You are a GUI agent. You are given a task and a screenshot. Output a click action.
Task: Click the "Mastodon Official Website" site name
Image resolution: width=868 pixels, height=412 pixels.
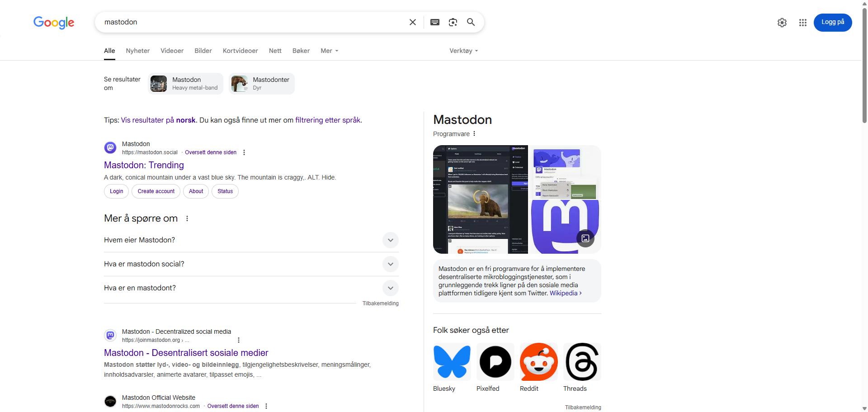tap(159, 398)
